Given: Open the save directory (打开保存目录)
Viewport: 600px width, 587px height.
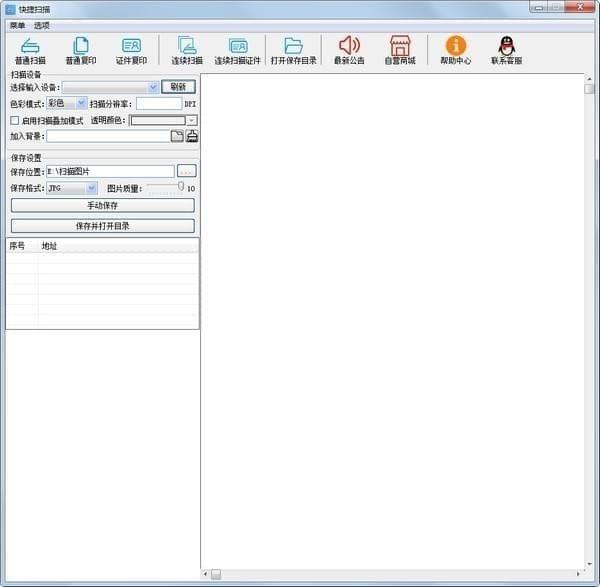Looking at the screenshot, I should 293,51.
